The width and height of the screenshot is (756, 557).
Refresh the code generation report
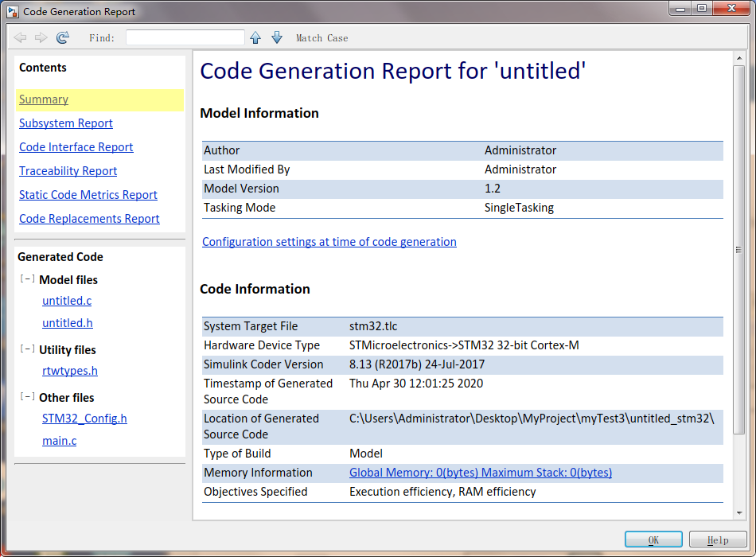[x=63, y=37]
